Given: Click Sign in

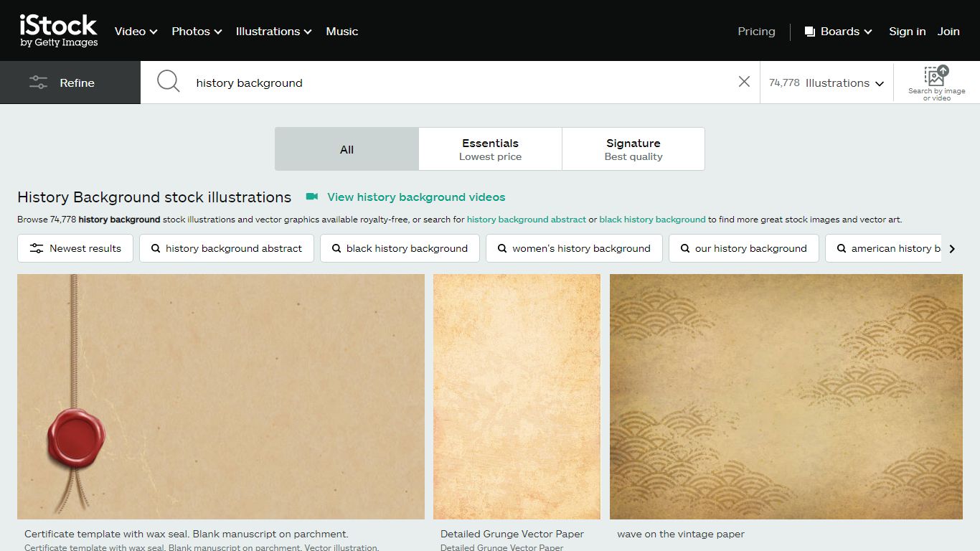Looking at the screenshot, I should (x=907, y=32).
